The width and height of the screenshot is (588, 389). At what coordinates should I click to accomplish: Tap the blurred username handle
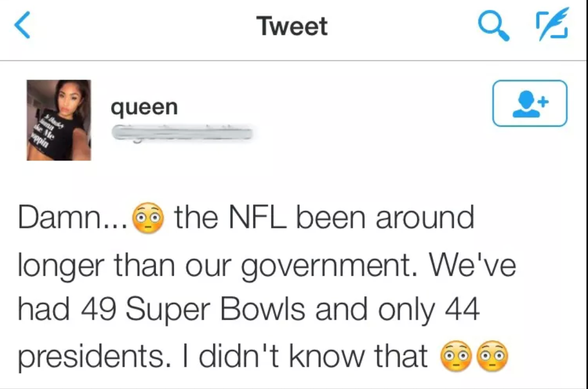tap(182, 132)
